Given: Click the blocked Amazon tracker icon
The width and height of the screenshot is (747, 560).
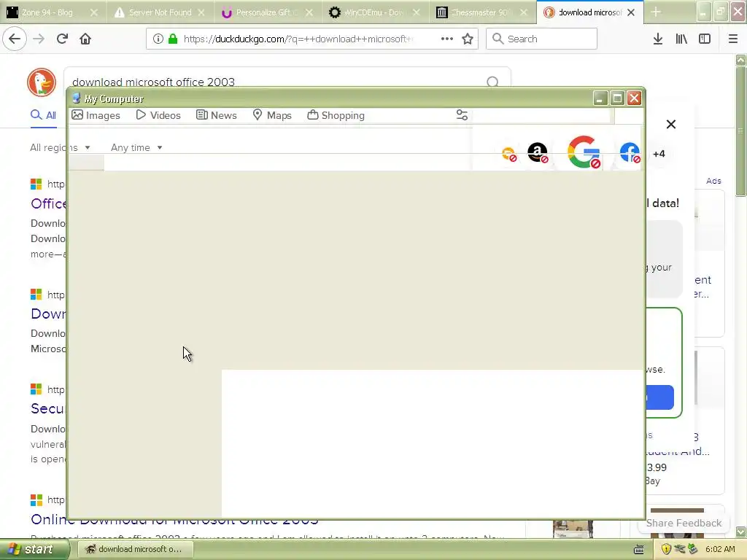Looking at the screenshot, I should click(x=538, y=153).
